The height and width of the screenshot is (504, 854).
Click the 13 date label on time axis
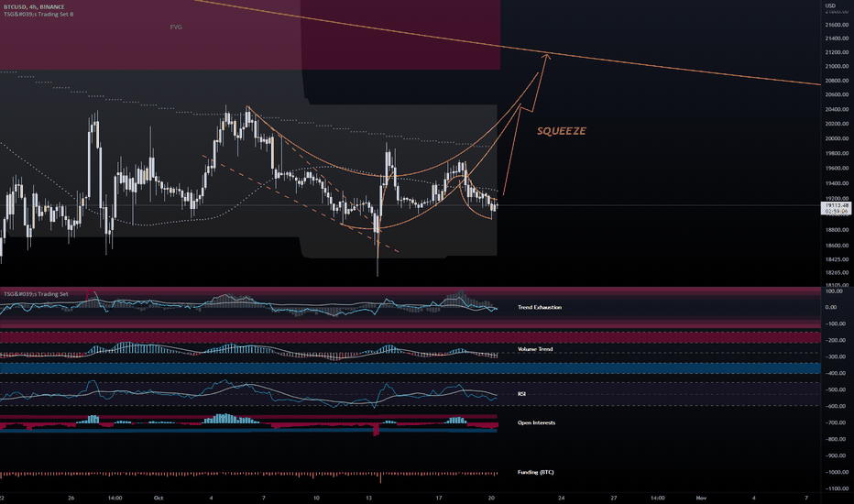click(368, 498)
